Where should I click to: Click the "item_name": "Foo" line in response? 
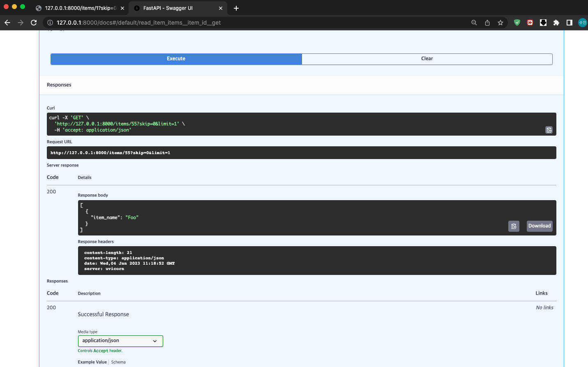[x=115, y=217]
